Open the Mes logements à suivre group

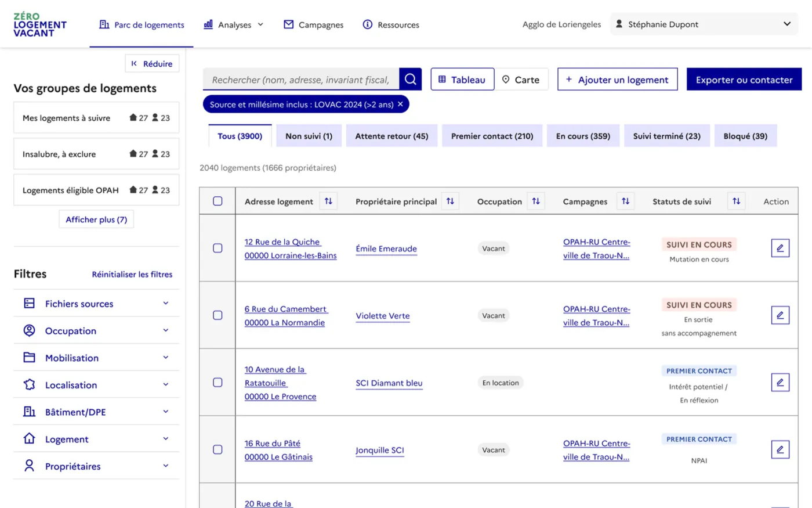(x=96, y=118)
